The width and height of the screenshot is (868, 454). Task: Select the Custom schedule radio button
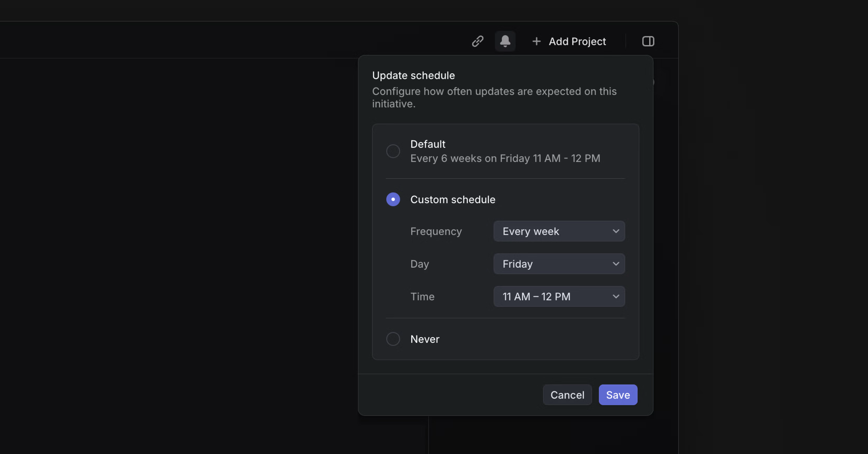(393, 199)
